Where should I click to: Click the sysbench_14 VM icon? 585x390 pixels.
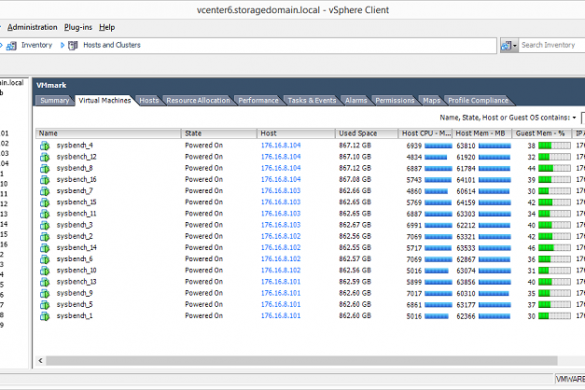click(45, 248)
